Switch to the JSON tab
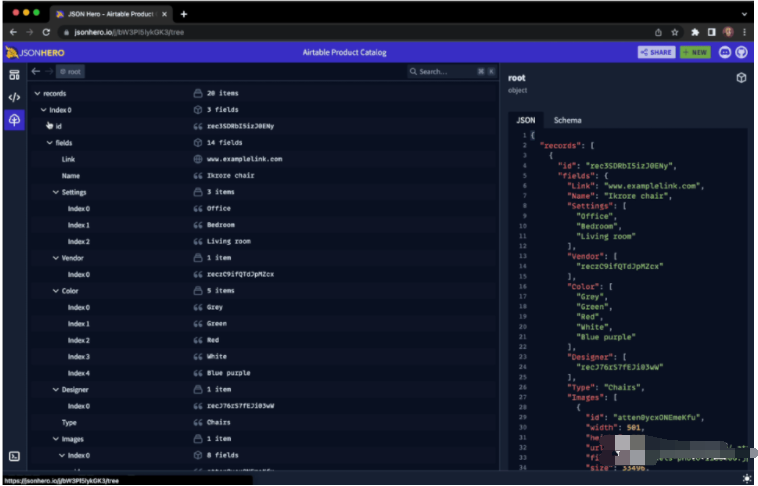This screenshot has height=486, width=758. 525,120
